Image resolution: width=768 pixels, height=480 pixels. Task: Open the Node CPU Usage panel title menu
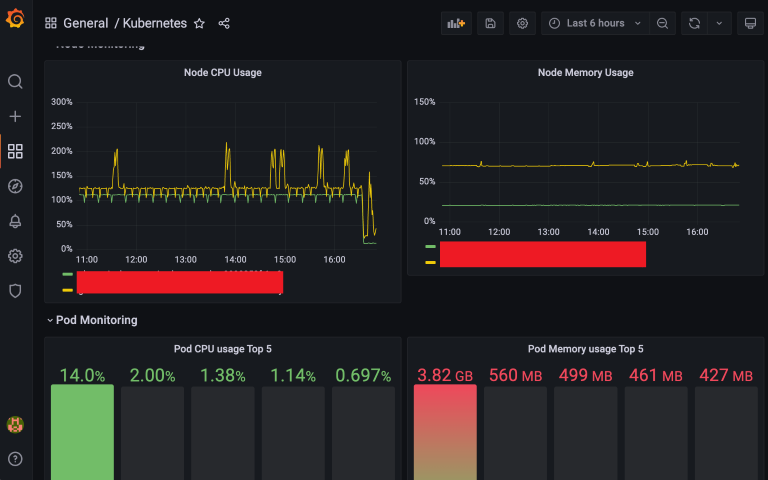click(222, 72)
